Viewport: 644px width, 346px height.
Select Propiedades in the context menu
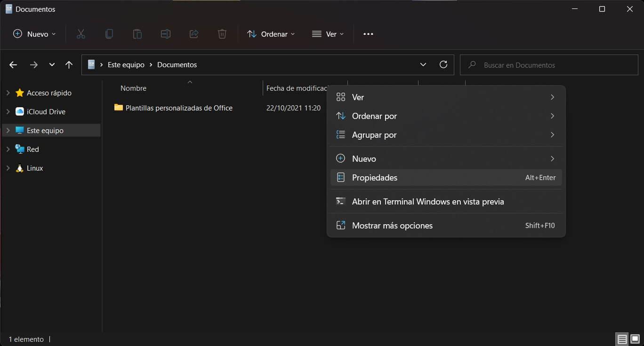coord(375,177)
